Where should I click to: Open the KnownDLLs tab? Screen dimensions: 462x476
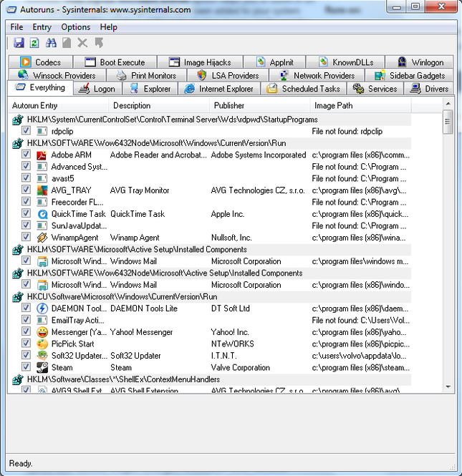point(345,62)
